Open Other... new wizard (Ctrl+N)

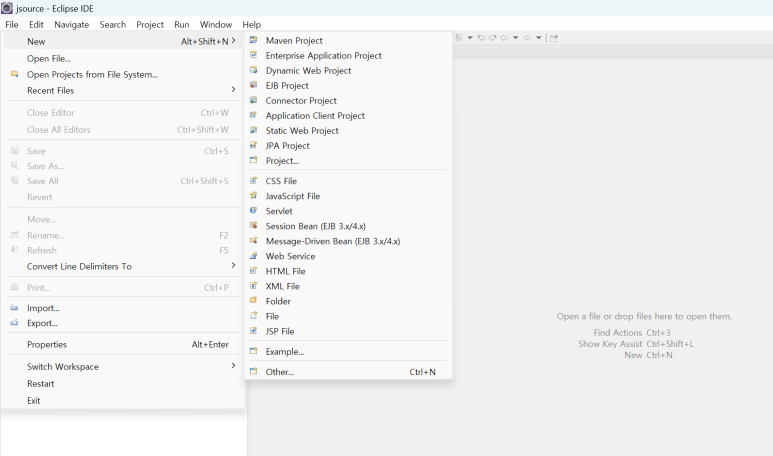click(348, 372)
